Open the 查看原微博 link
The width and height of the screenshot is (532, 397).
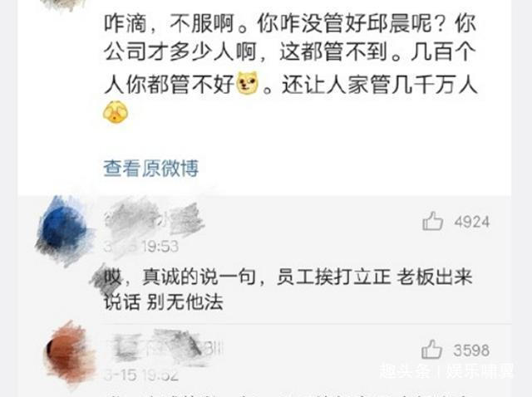[151, 168]
